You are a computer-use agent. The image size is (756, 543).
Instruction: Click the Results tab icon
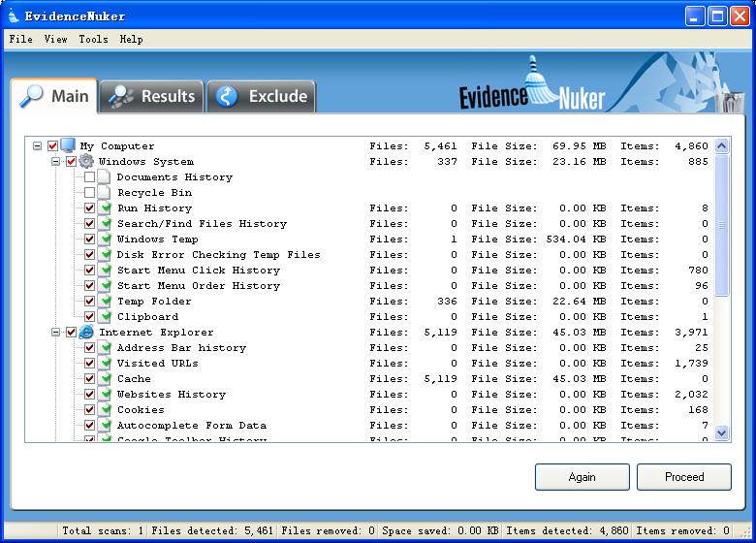point(121,96)
